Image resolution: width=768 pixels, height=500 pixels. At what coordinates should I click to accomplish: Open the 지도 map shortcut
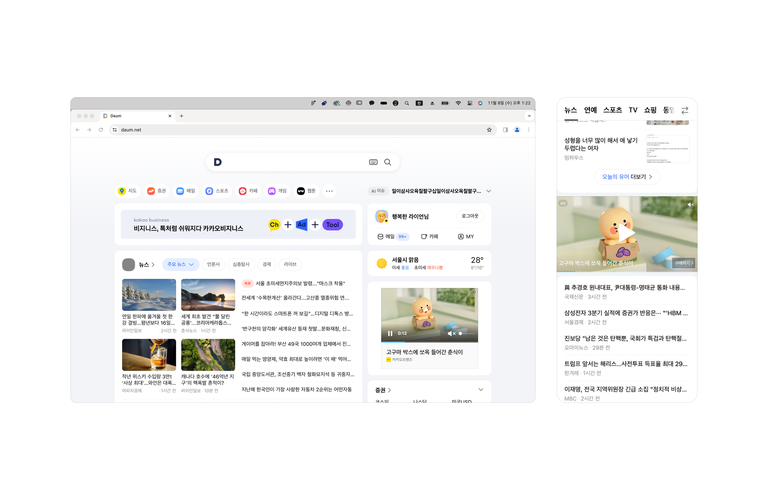click(128, 191)
